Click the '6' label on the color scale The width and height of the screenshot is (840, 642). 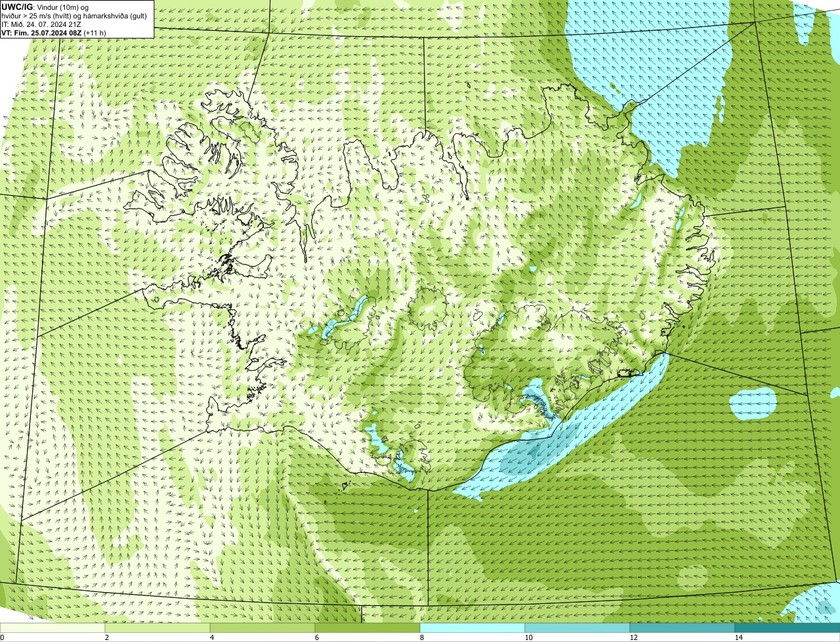coord(316,637)
